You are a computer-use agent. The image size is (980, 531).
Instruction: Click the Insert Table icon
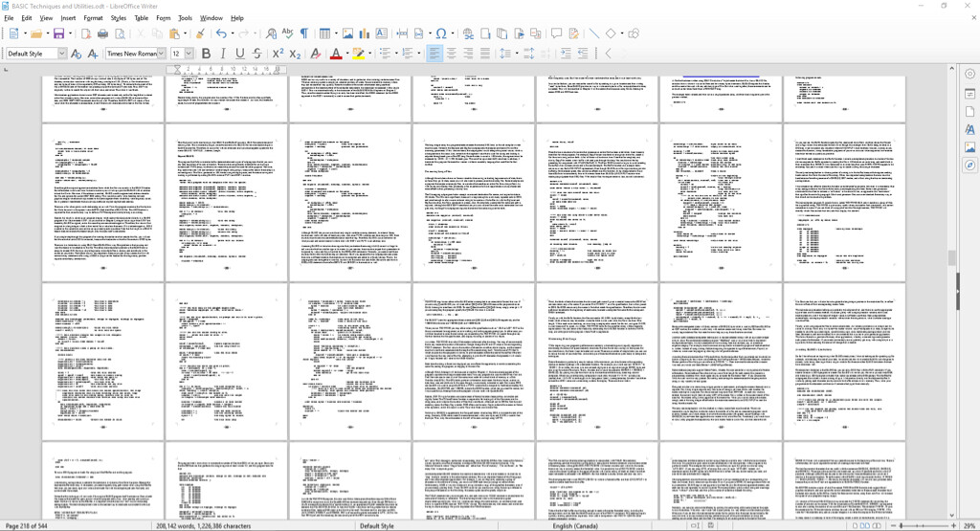[x=324, y=33]
